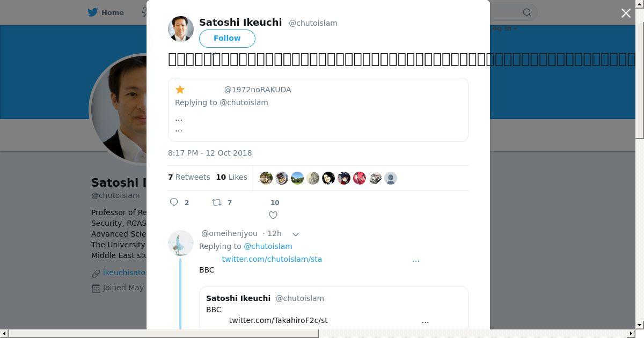
Task: Follow Satoshi Ikeuchi
Action: pyautogui.click(x=227, y=38)
